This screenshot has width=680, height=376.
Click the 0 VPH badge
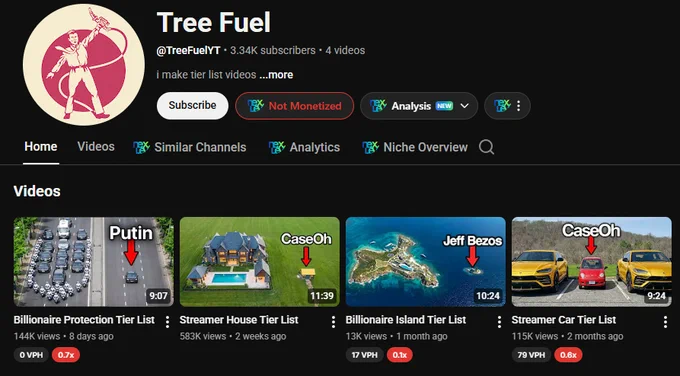coord(31,355)
